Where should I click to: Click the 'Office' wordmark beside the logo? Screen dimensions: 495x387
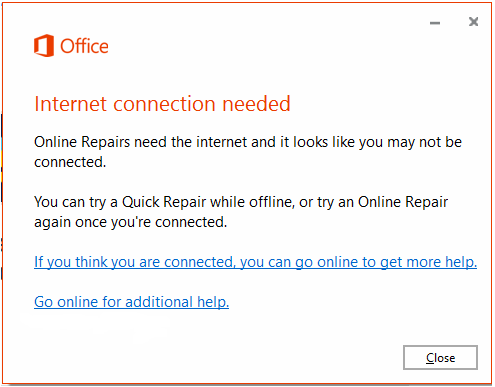(84, 46)
